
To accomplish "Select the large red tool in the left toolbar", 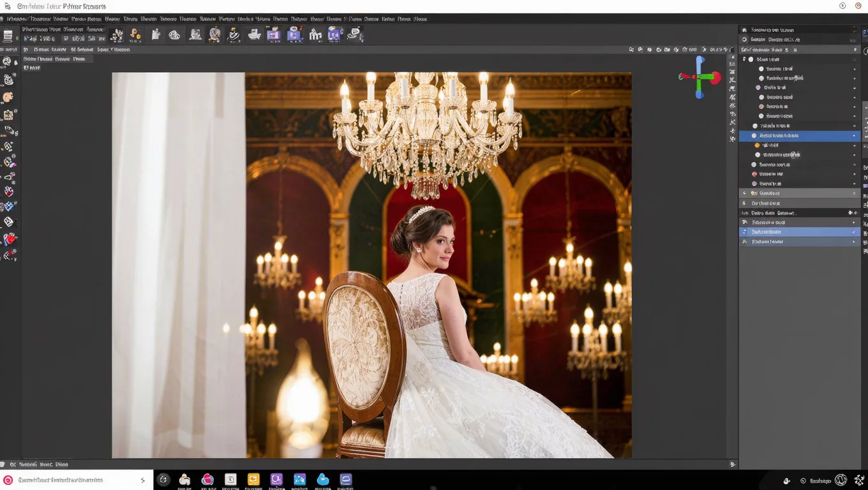I will point(10,239).
